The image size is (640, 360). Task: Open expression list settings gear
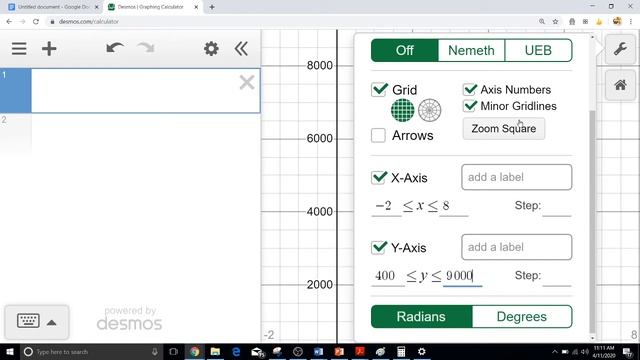click(x=211, y=49)
